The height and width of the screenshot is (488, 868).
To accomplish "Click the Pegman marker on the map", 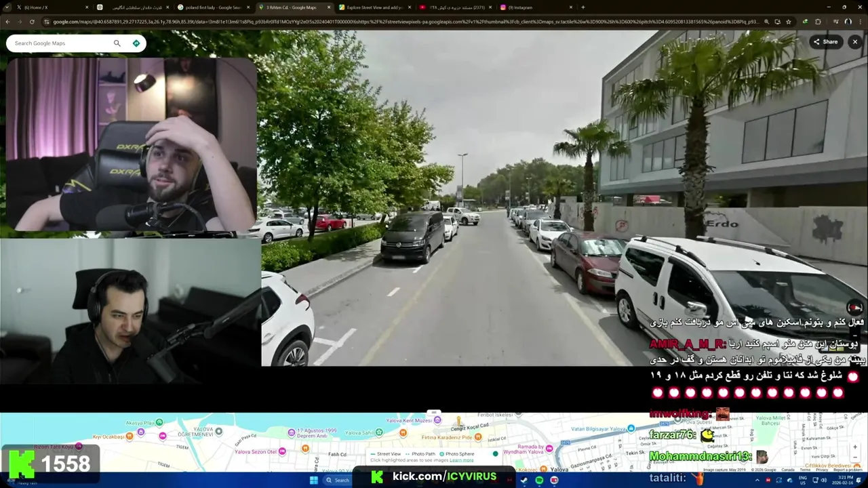I will (458, 422).
